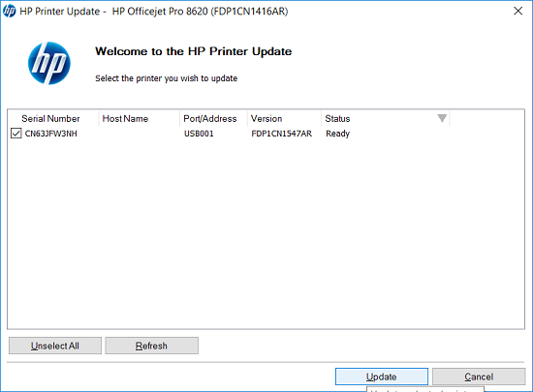Close the HP Printer Update window

[x=517, y=12]
